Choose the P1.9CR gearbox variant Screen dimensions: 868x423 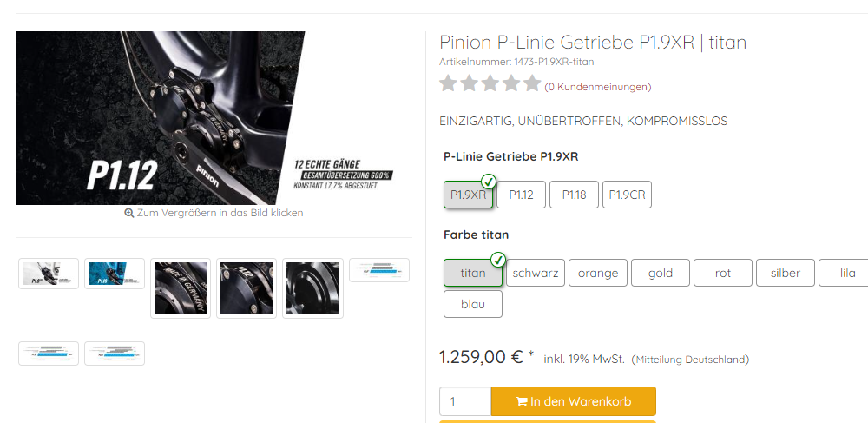(x=628, y=195)
